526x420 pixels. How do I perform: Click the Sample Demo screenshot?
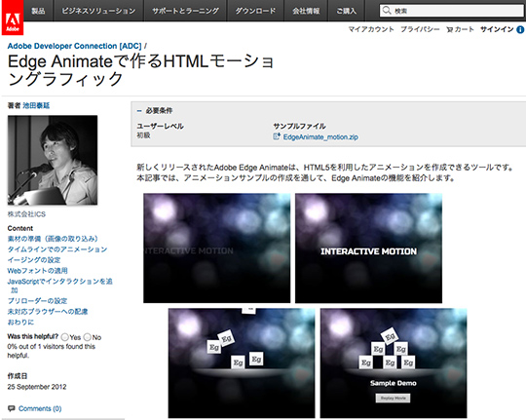pos(394,363)
